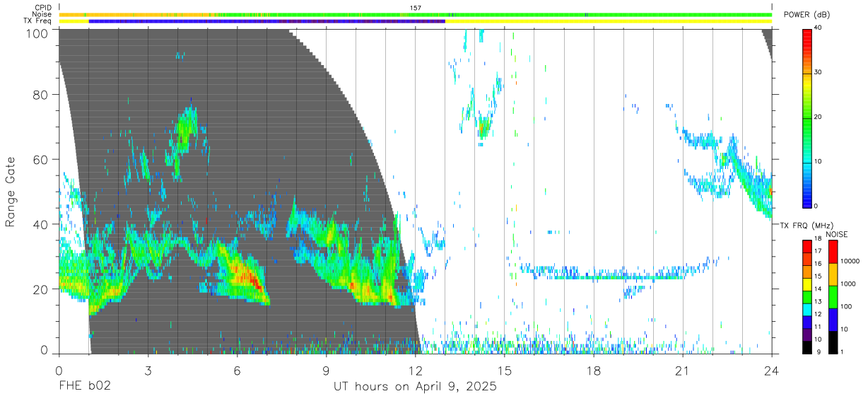Image resolution: width=868 pixels, height=401 pixels.
Task: Click the TX frequency strip above plot
Action: point(416,21)
